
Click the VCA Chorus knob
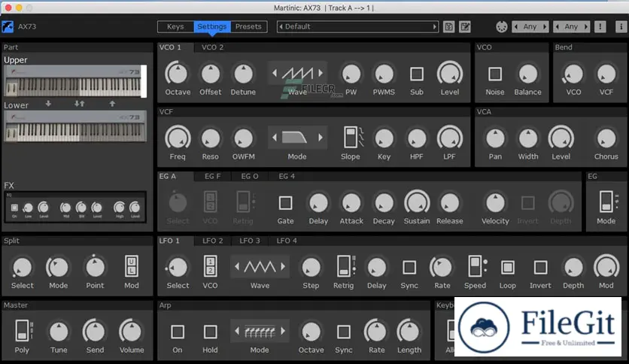tap(606, 138)
